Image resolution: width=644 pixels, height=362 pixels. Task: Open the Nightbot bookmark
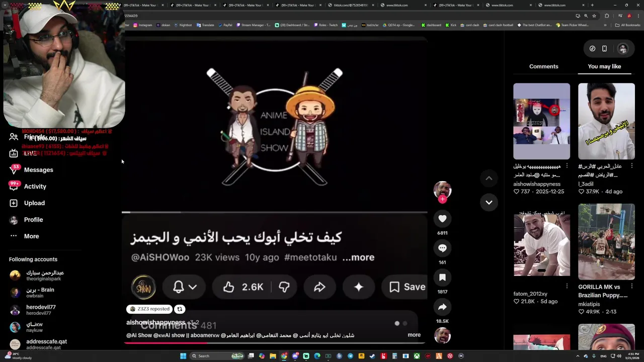click(182, 25)
